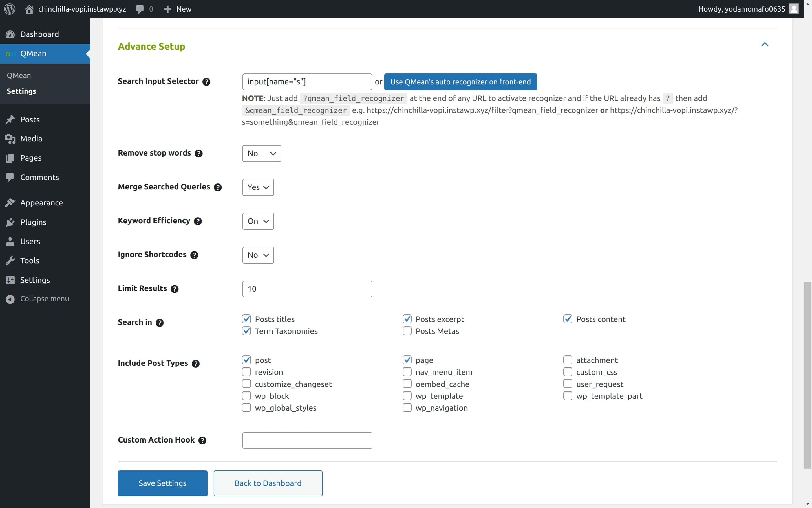The height and width of the screenshot is (508, 812).
Task: Uncheck the post type checkbox
Action: [x=246, y=360]
